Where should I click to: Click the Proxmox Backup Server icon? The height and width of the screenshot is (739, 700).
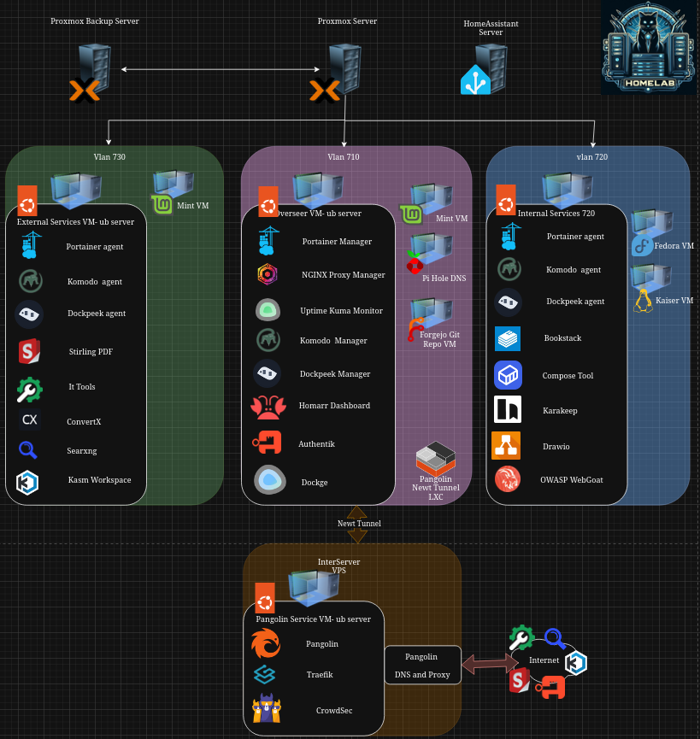[x=88, y=73]
